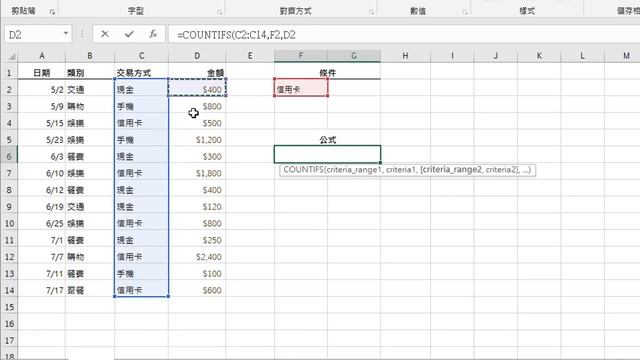Select row 6 header
640x360 pixels.
pos(9,156)
